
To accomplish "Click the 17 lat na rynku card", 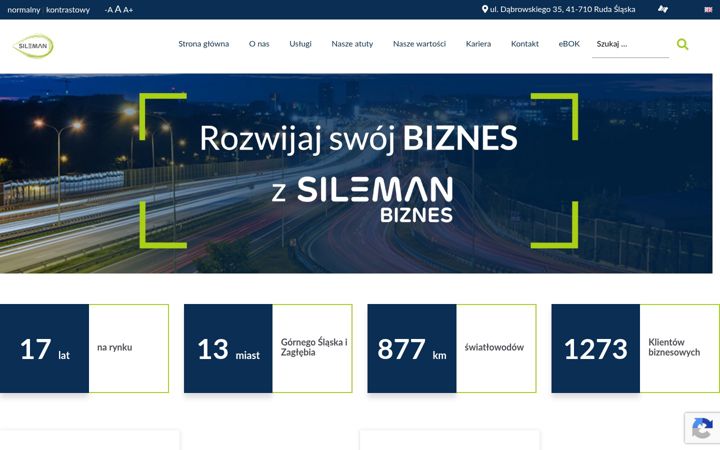I will (x=84, y=349).
